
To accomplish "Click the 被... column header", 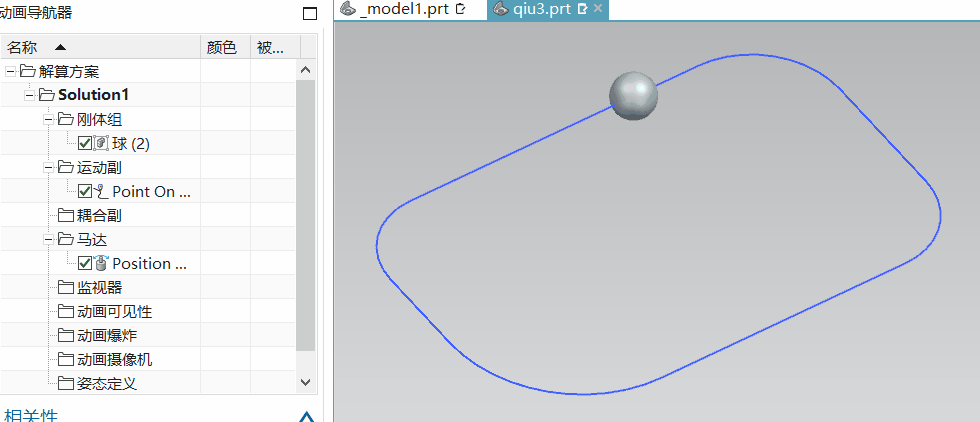I will click(x=276, y=47).
